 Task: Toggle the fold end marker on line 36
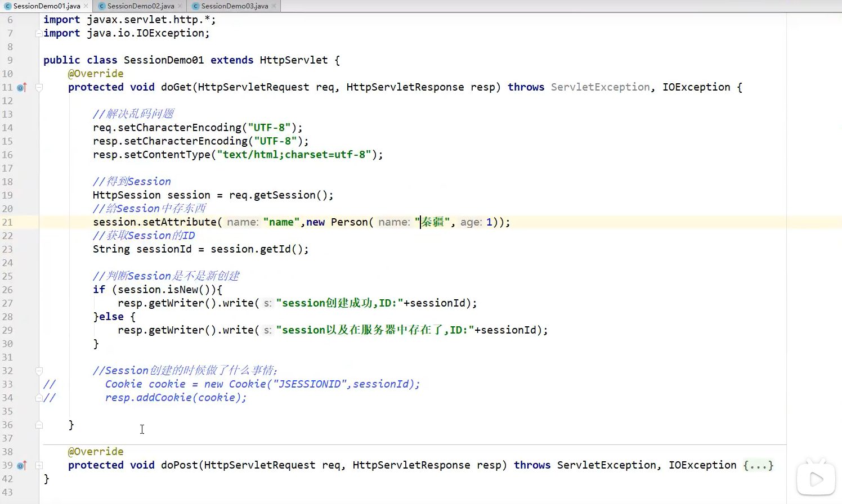tap(39, 425)
